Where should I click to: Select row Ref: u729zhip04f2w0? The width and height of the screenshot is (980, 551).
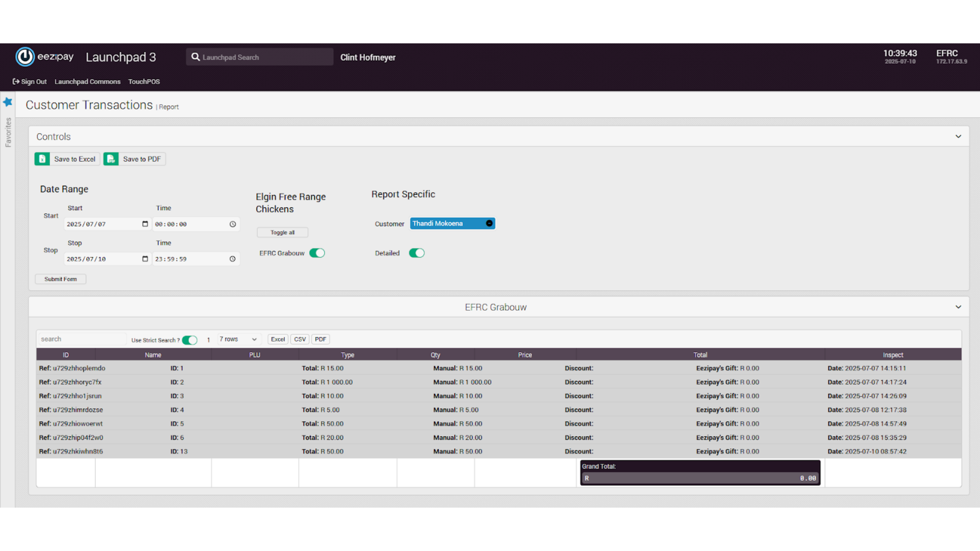pos(499,438)
